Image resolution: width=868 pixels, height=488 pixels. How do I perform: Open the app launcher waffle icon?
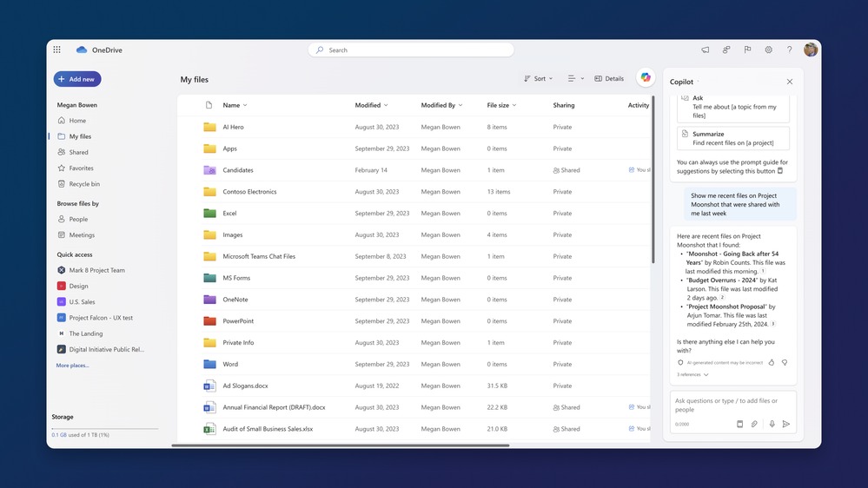[x=57, y=49]
